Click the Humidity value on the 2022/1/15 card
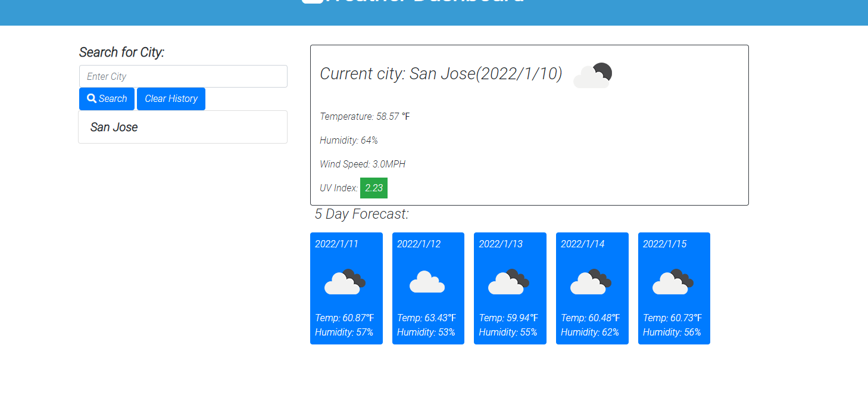 pyautogui.click(x=673, y=332)
